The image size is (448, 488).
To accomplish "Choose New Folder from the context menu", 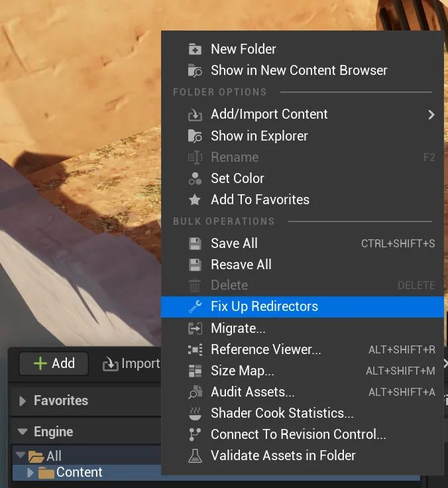I will point(302,49).
